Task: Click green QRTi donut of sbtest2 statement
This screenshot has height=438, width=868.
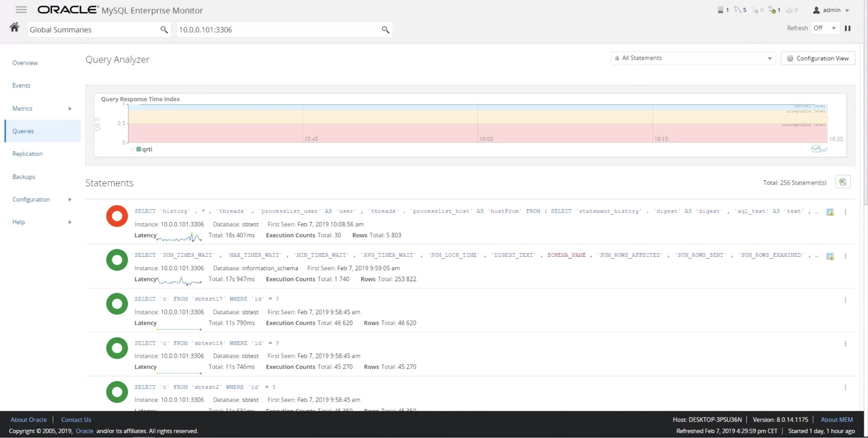Action: (x=117, y=392)
